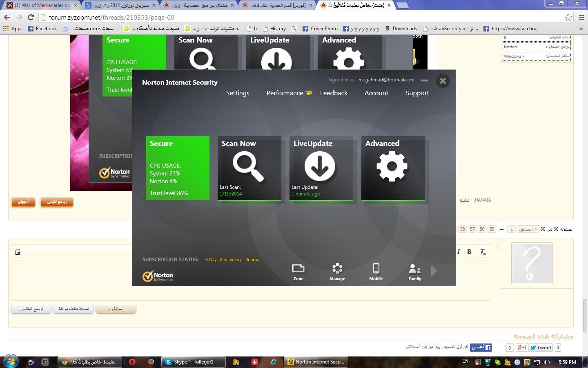Switch to the War of Mercenaries browser tab
Screen dimensions: 588x368
[x=42, y=5]
